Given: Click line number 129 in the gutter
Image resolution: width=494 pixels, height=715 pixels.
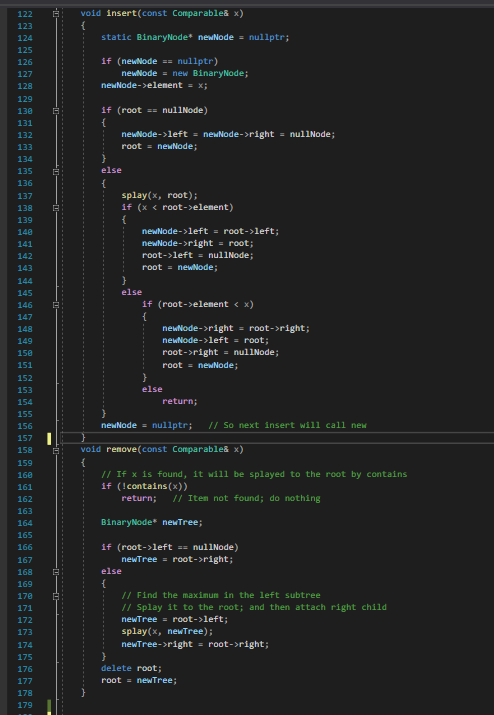Looking at the screenshot, I should pyautogui.click(x=25, y=99).
